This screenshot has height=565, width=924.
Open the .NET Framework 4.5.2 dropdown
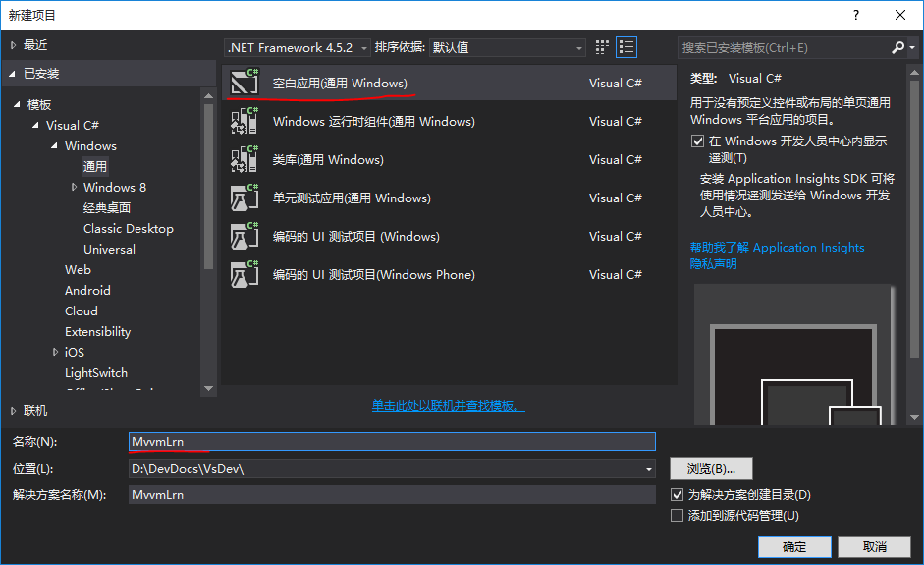coord(298,47)
